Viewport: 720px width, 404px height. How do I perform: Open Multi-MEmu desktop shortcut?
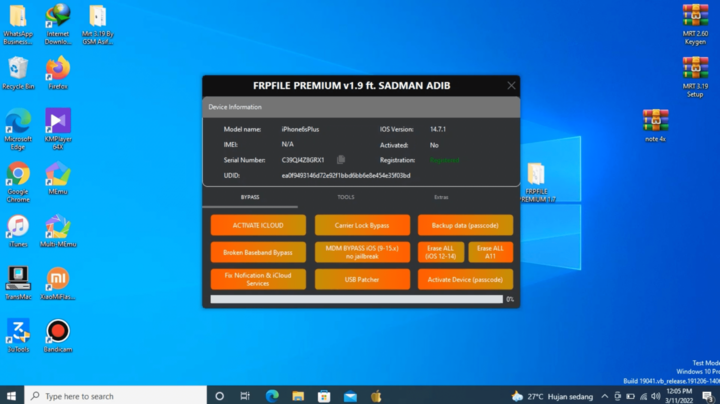[x=58, y=231]
